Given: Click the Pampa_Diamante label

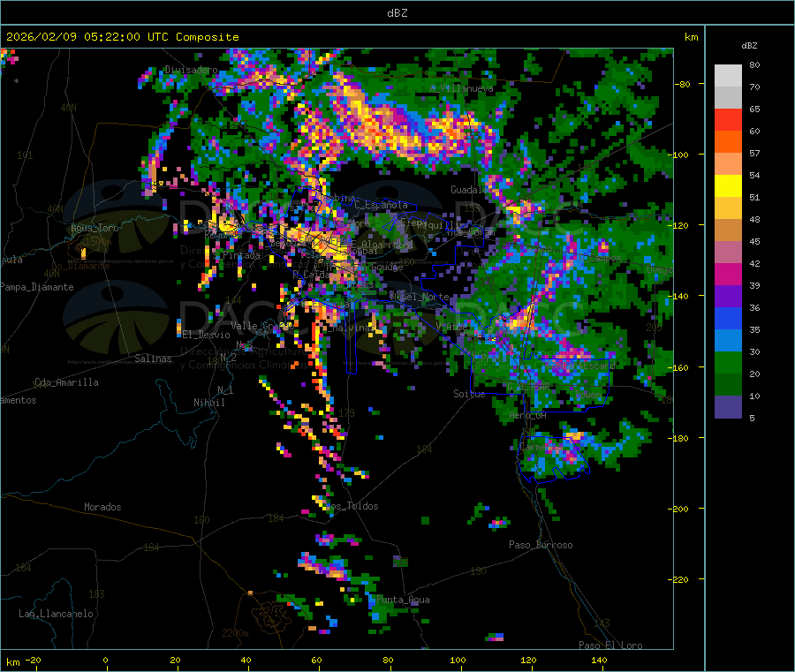Looking at the screenshot, I should pyautogui.click(x=37, y=287).
